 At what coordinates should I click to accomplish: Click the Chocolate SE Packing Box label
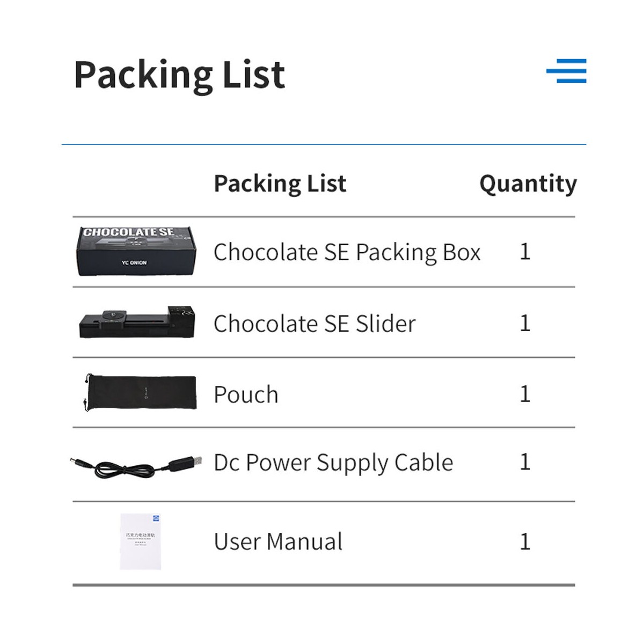tap(347, 252)
